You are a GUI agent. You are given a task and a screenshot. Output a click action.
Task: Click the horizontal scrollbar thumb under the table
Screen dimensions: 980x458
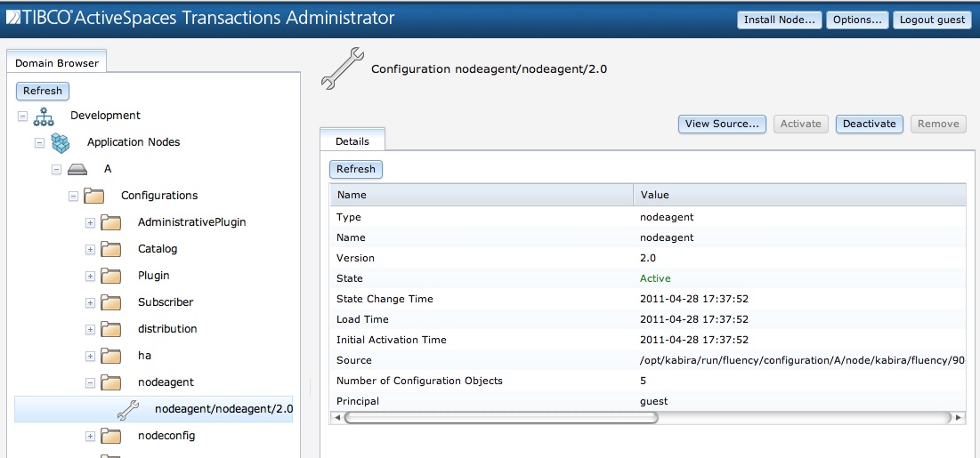click(x=500, y=417)
